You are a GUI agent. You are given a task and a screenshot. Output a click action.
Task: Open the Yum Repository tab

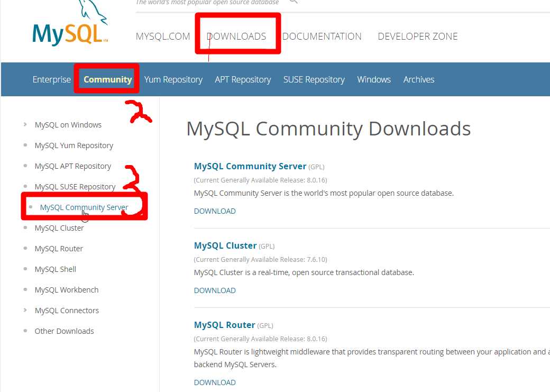(173, 80)
